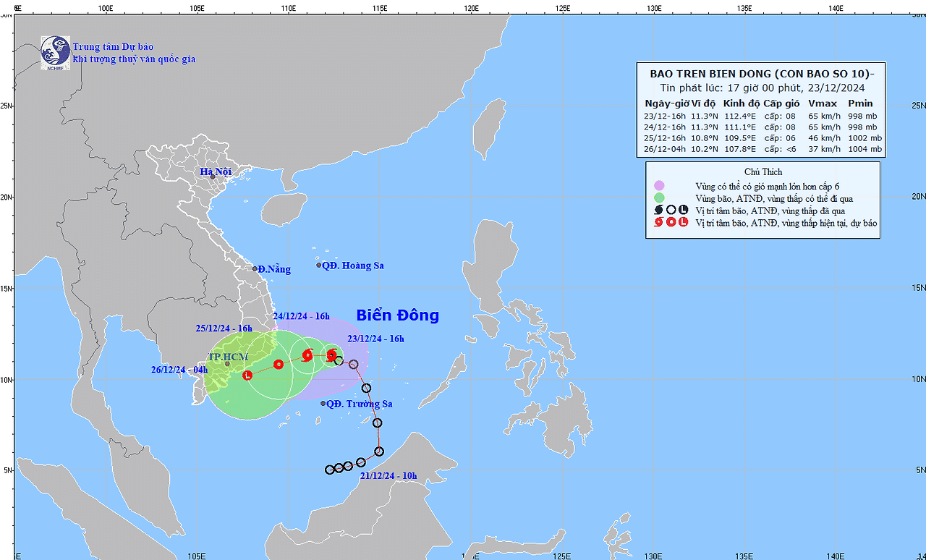Click the latitude value 10.2°N
The height and width of the screenshot is (560, 926).
coord(705,149)
